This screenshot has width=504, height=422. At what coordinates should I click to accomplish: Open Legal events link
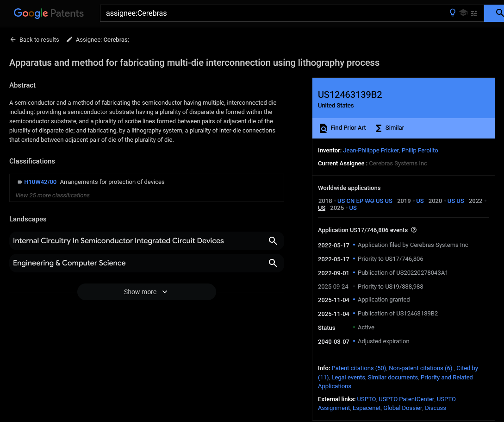pos(348,378)
